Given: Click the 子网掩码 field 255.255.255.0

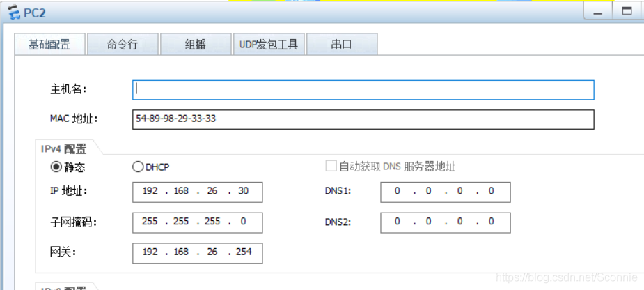Looking at the screenshot, I should (x=198, y=222).
